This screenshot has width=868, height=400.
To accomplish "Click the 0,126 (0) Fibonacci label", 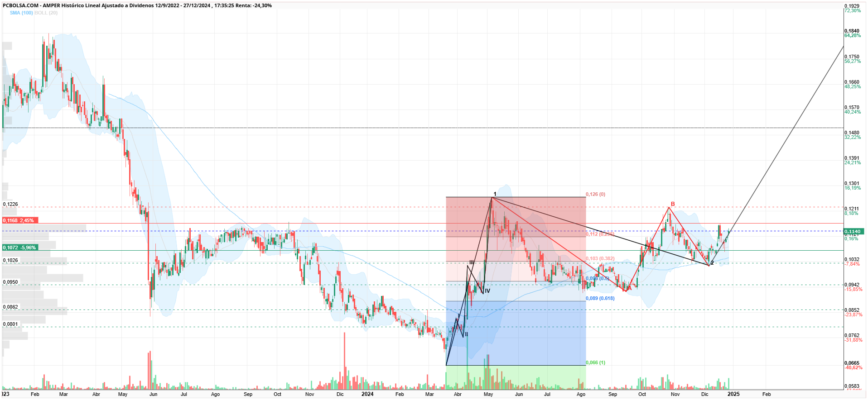I will point(595,194).
